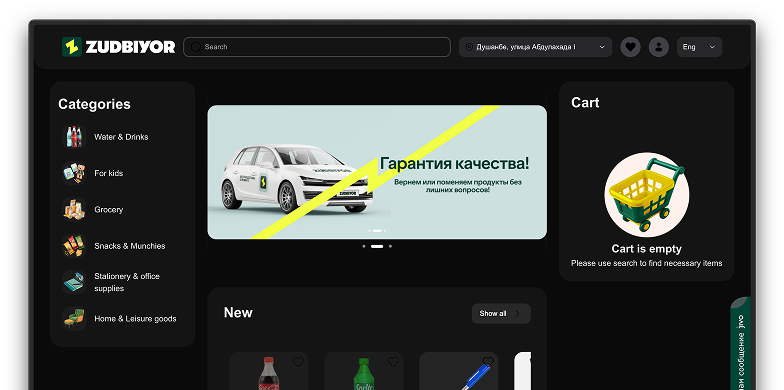The width and height of the screenshot is (784, 390).
Task: Click the location pin icon
Action: pyautogui.click(x=469, y=47)
